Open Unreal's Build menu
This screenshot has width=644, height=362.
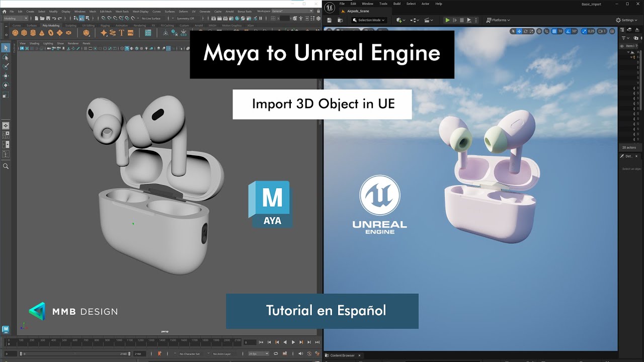coord(397,4)
